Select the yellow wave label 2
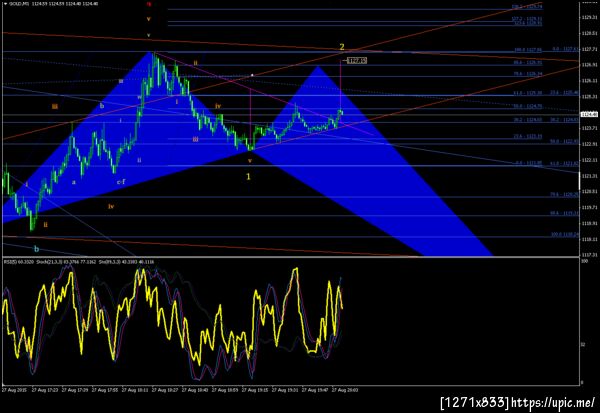The image size is (600, 413). point(342,47)
